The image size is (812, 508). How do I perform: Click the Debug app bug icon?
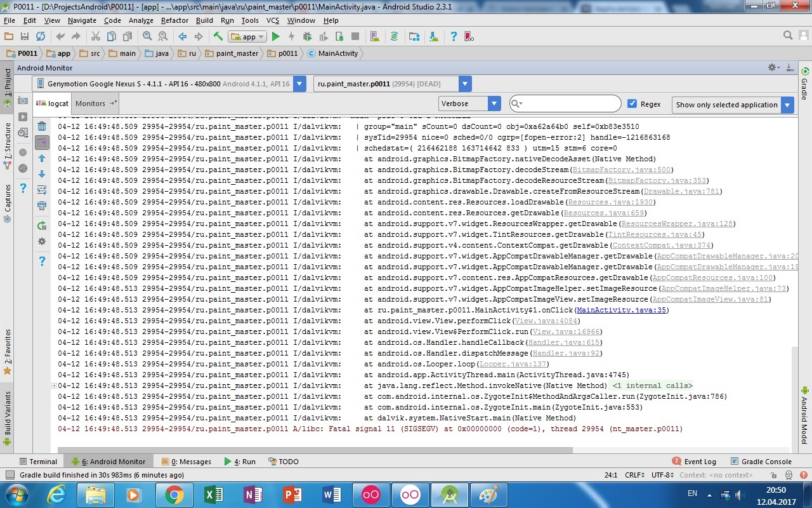pyautogui.click(x=308, y=37)
